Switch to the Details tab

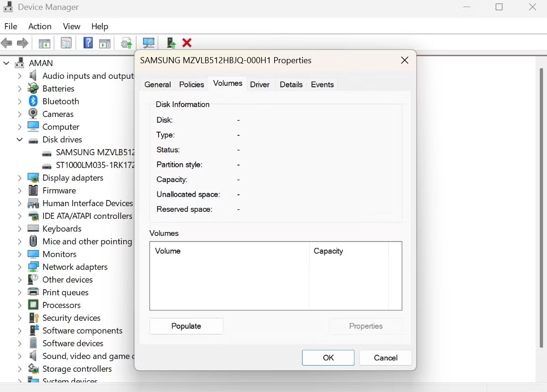[x=291, y=84]
